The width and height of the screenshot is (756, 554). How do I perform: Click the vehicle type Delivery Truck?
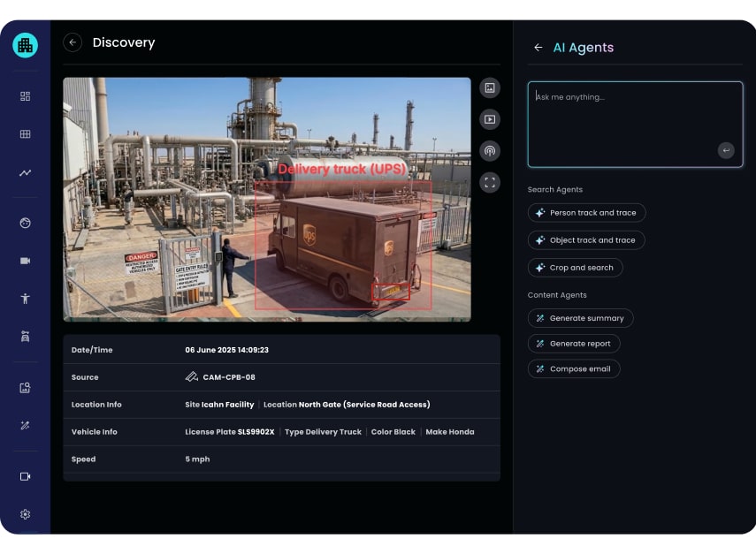pyautogui.click(x=333, y=432)
